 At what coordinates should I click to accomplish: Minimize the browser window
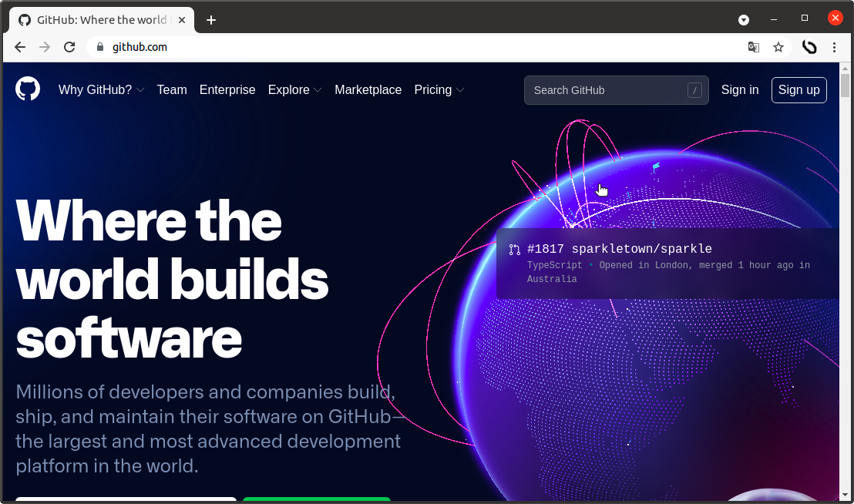coord(773,19)
